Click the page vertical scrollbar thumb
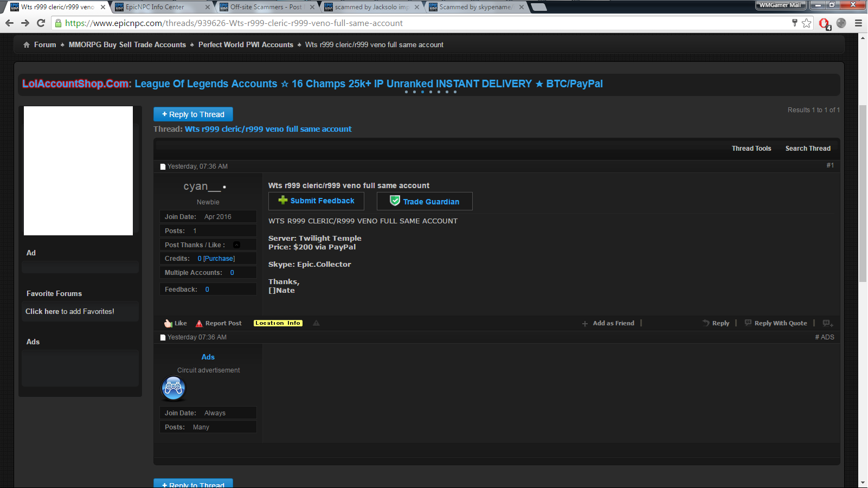The image size is (868, 488). (863, 194)
